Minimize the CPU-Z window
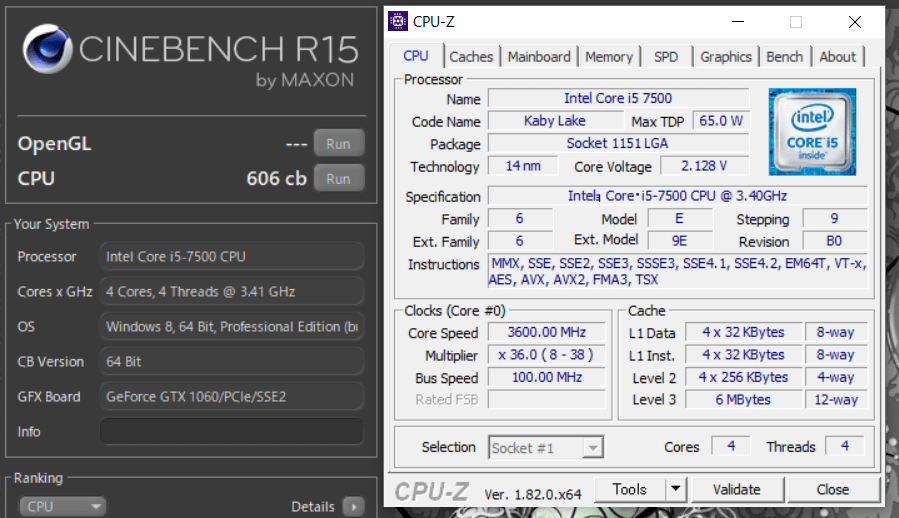 point(738,22)
